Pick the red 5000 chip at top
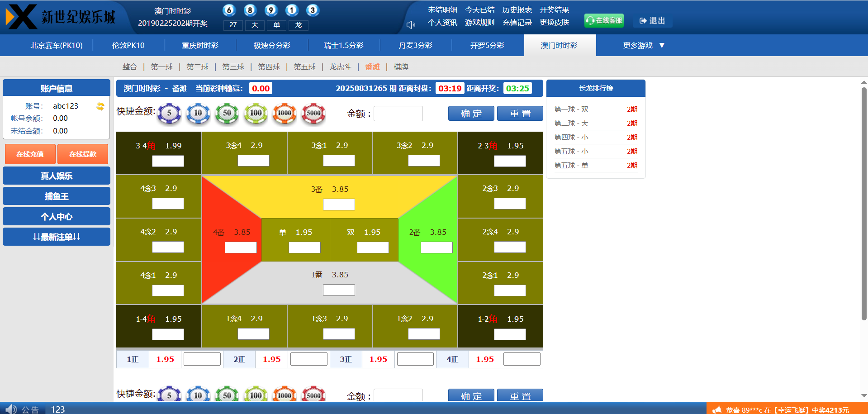Image resolution: width=868 pixels, height=414 pixels. point(313,113)
